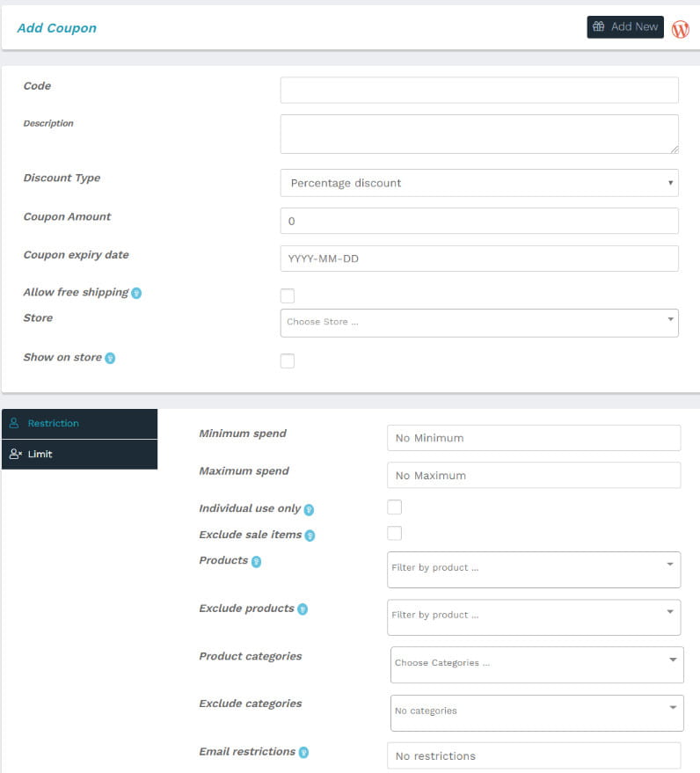Select the Restriction tab
This screenshot has width=700, height=773.
[80, 424]
